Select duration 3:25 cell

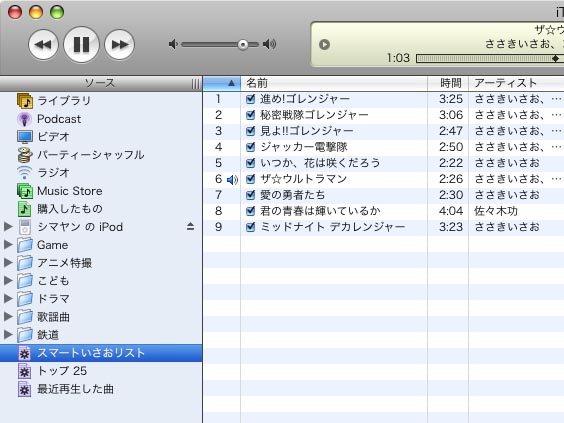click(451, 99)
